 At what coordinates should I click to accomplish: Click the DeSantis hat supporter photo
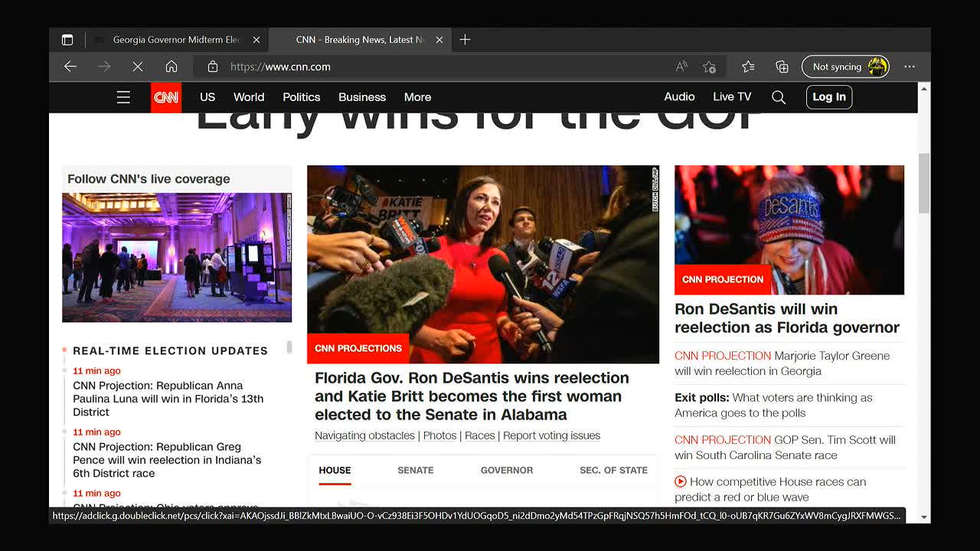click(x=789, y=230)
